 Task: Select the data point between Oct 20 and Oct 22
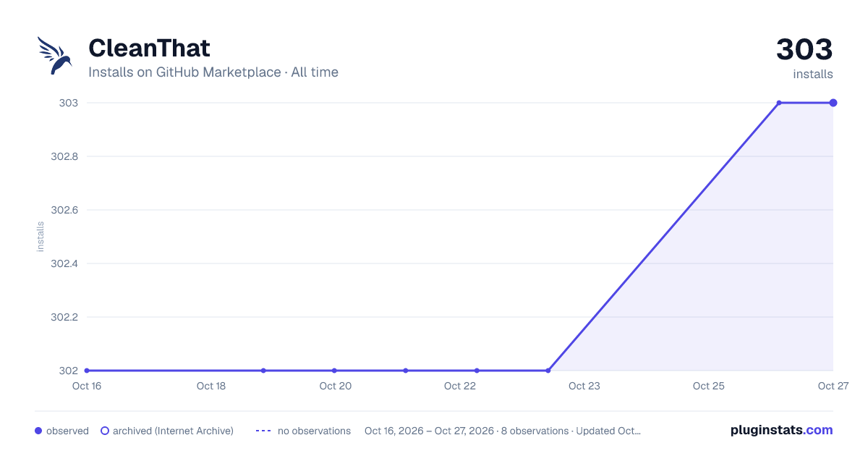click(406, 371)
